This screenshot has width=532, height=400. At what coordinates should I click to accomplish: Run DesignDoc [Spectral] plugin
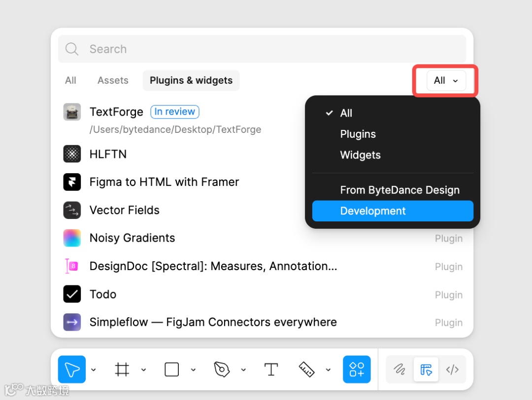[213, 266]
